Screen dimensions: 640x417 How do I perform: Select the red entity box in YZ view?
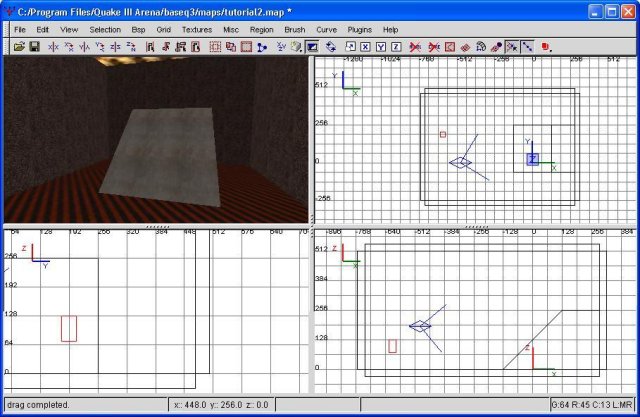[x=69, y=328]
